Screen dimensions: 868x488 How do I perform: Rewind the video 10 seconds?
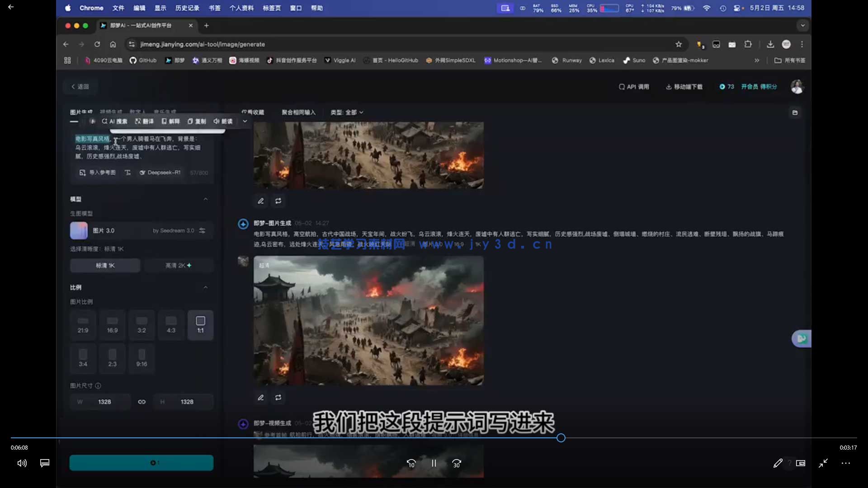coord(411,464)
